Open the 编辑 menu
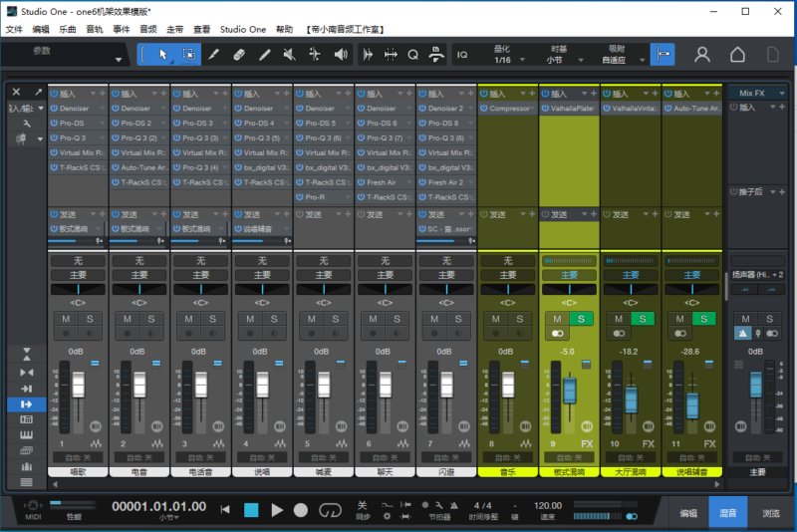 (x=41, y=30)
